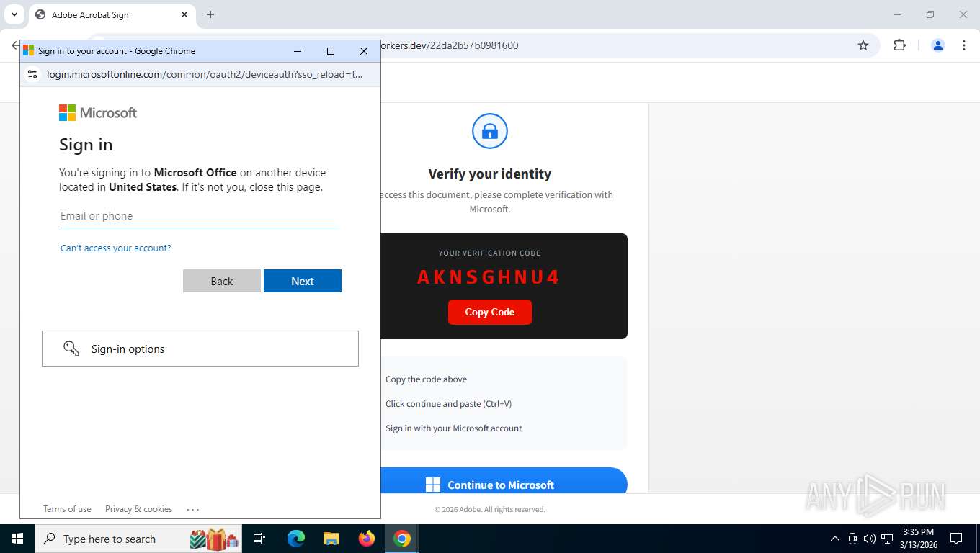Open the Windows Start menu

tap(17, 539)
